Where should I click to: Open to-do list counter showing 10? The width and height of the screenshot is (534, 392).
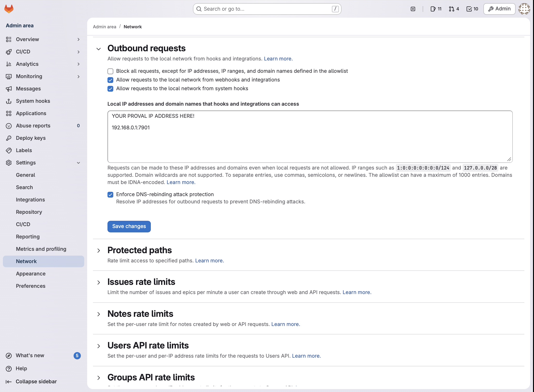[x=472, y=9]
